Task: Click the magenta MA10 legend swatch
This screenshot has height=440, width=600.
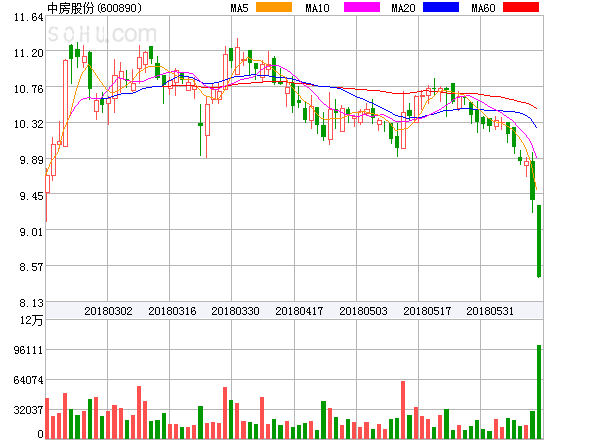Action: point(362,7)
